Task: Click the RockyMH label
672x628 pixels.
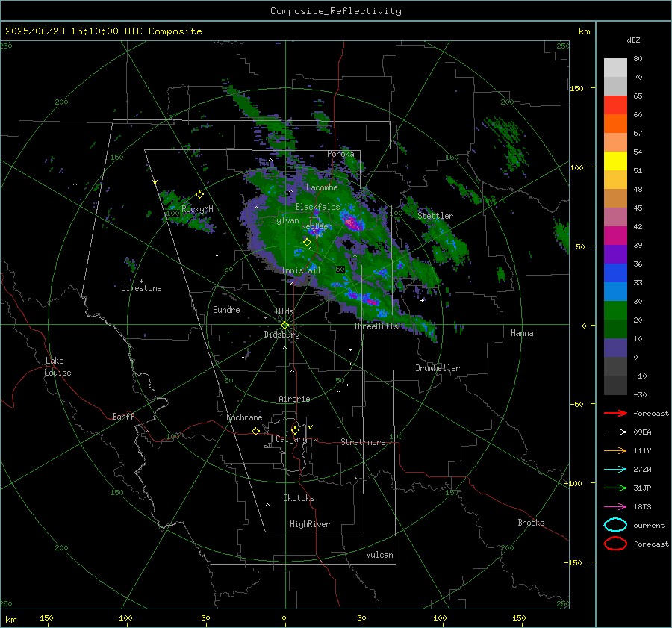Action: pos(197,209)
